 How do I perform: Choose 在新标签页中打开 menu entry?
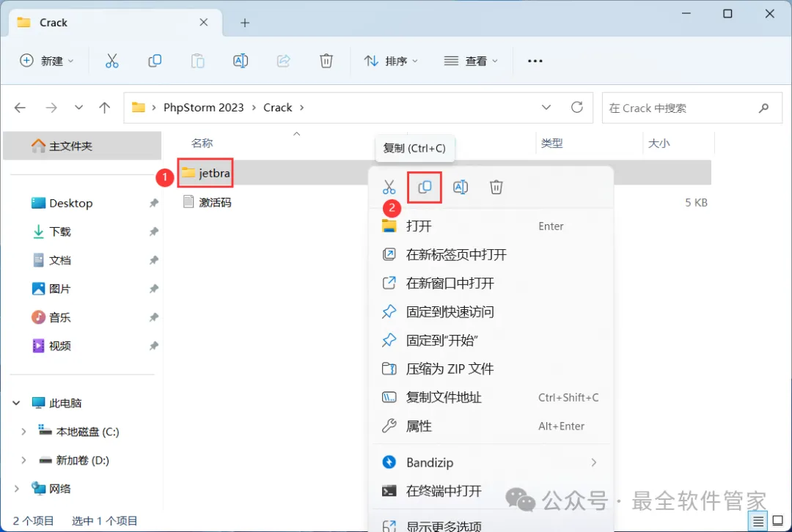tap(491, 254)
